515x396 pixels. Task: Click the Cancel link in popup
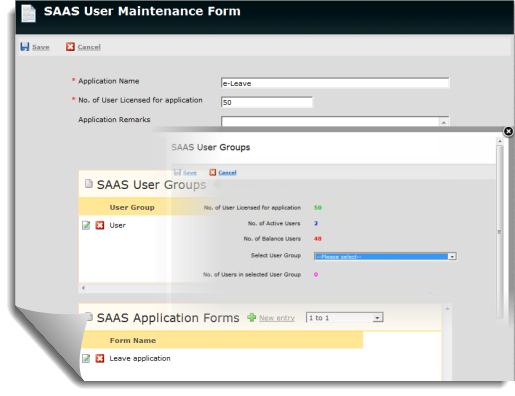[227, 172]
